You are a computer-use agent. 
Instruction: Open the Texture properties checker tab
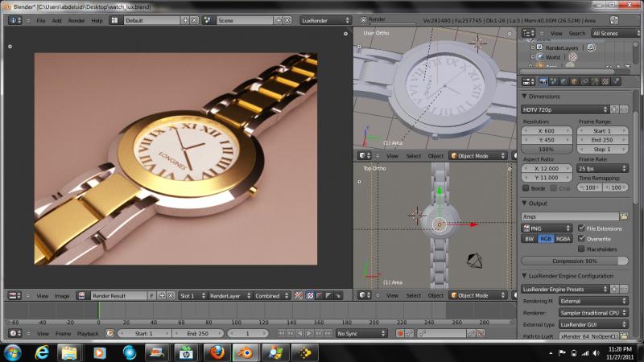pyautogui.click(x=605, y=82)
